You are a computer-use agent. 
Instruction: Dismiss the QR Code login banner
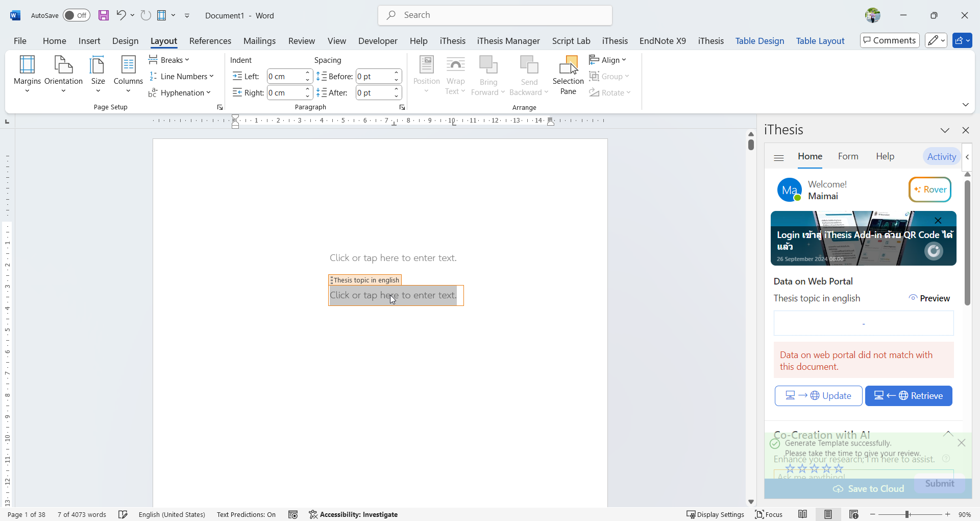point(938,221)
